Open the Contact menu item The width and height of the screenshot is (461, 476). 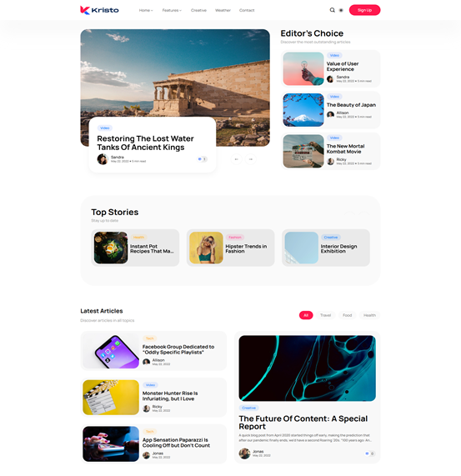tap(247, 10)
